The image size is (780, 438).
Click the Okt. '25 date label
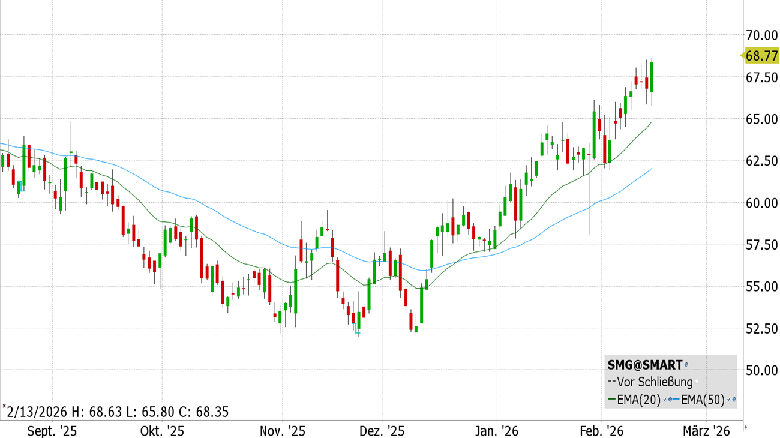[162, 431]
